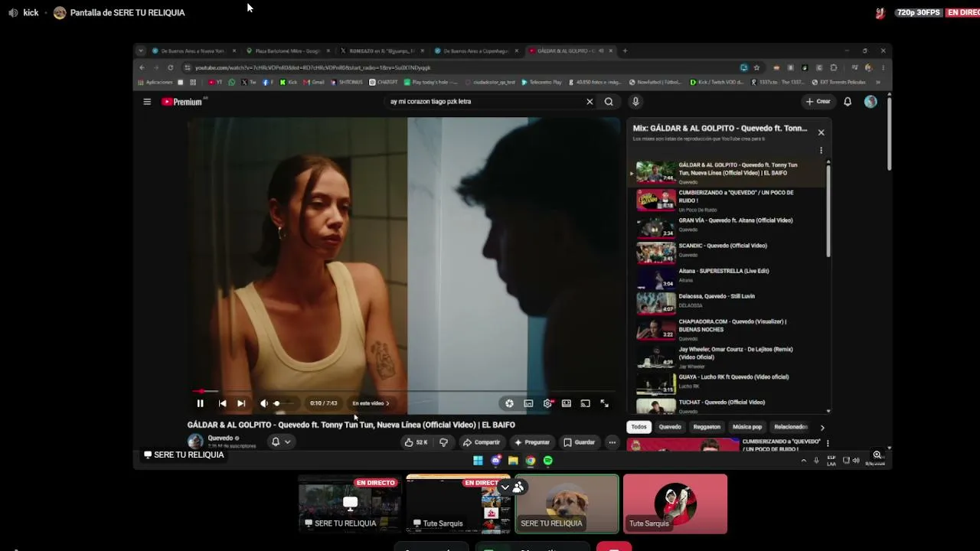Viewport: 980px width, 551px height.
Task: Open video settings gear
Action: click(x=547, y=403)
